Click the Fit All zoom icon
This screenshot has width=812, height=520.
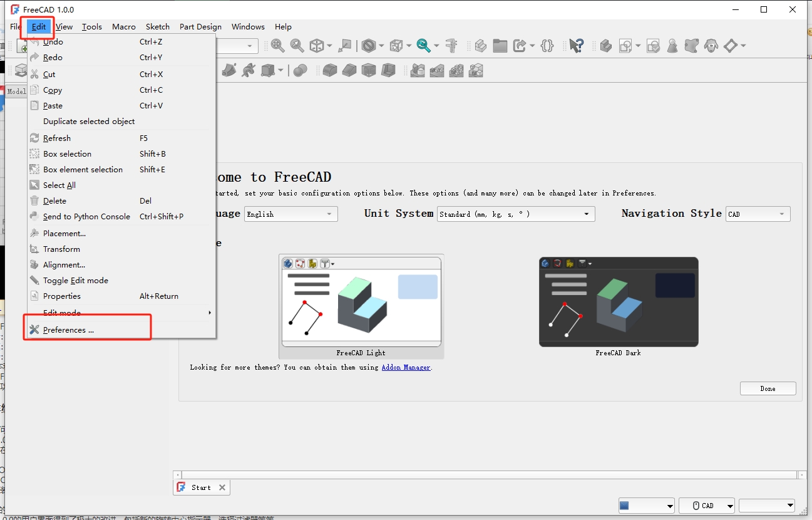[x=277, y=46]
